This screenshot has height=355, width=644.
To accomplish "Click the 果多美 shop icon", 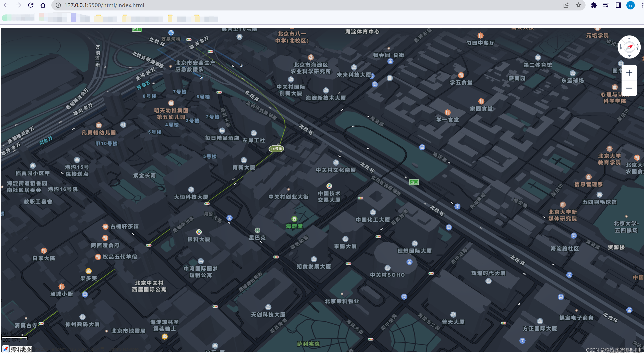I will click(89, 271).
